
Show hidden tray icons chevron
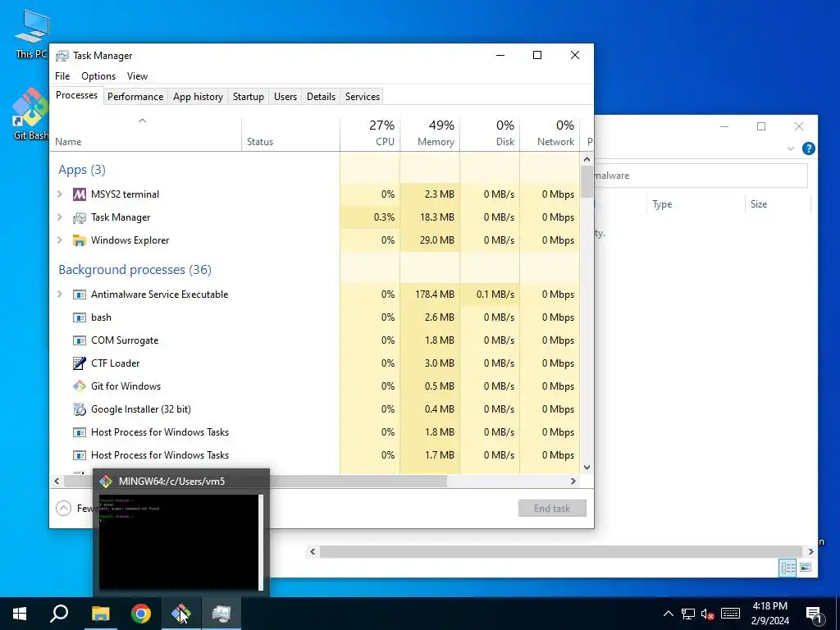[669, 614]
